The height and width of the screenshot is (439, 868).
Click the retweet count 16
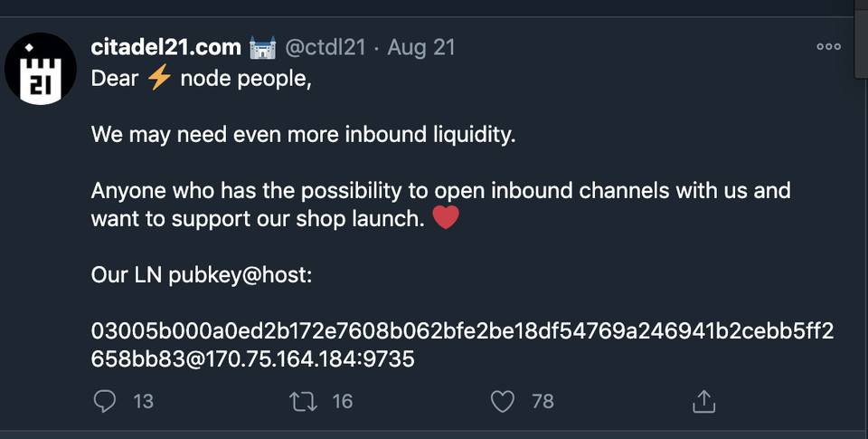tap(343, 401)
